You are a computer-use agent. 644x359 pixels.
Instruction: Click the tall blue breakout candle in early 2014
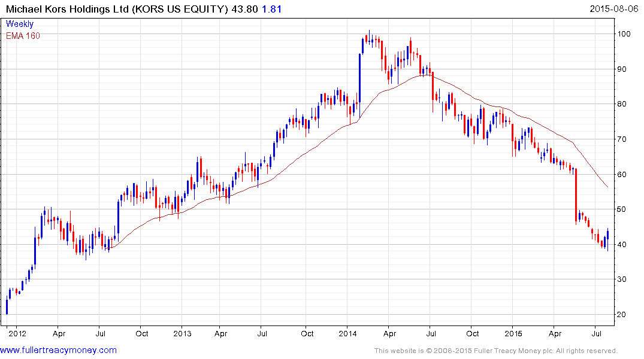click(x=360, y=77)
